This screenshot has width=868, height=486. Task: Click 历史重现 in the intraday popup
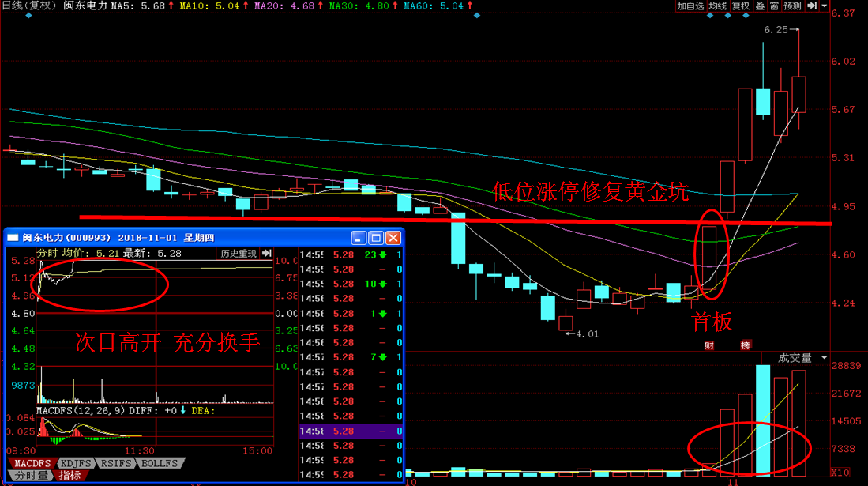[x=238, y=253]
